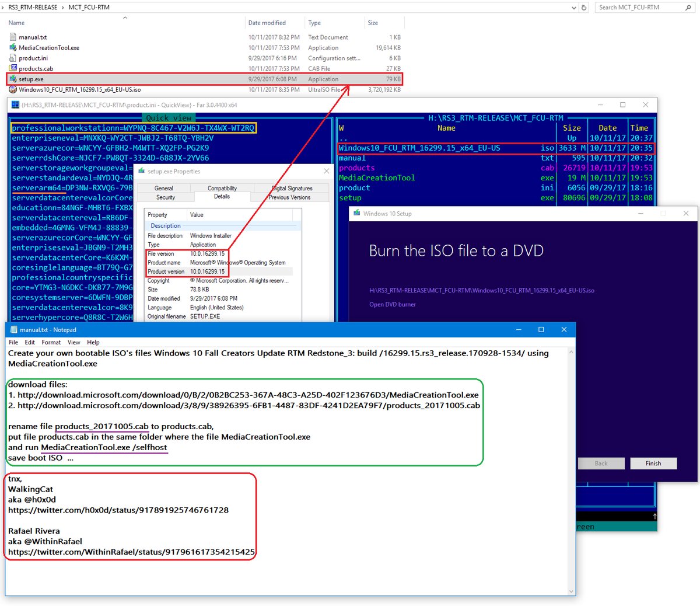Click the search magnifier icon in Explorer
The width and height of the screenshot is (700, 606).
(688, 8)
